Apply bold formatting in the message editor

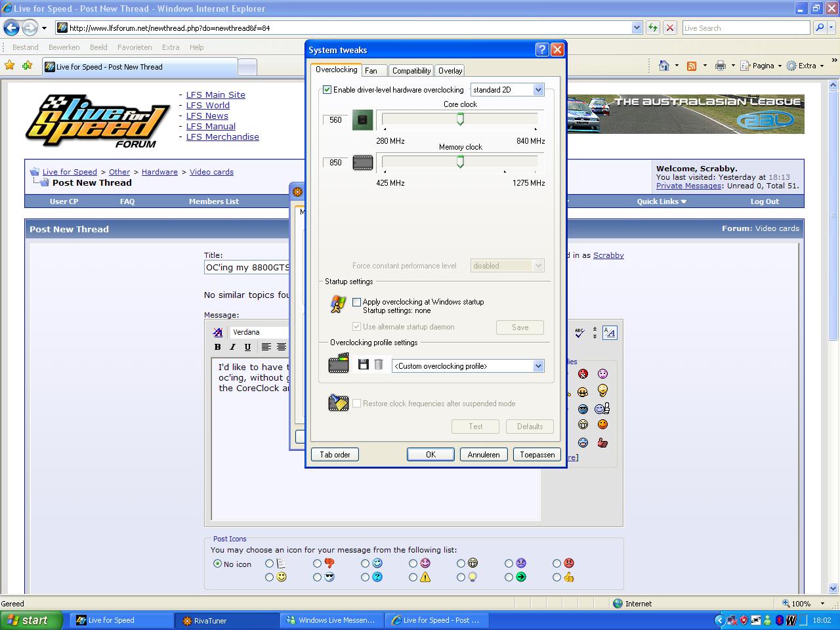pos(217,347)
